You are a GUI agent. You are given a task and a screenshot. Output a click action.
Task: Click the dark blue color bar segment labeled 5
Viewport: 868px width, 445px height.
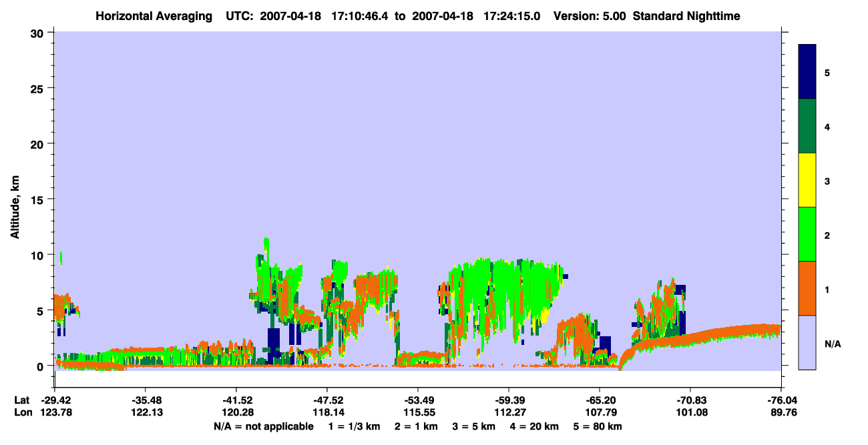click(x=807, y=72)
